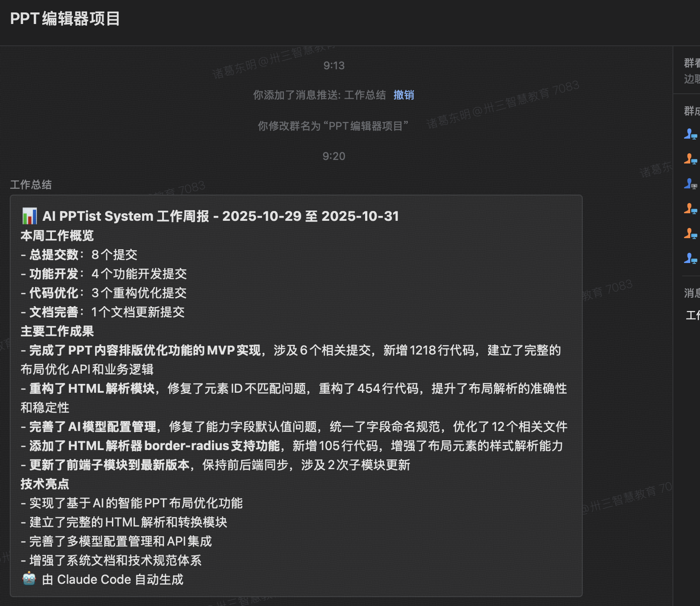
Task: Select the work summary push entry in sidebar
Action: tap(692, 315)
